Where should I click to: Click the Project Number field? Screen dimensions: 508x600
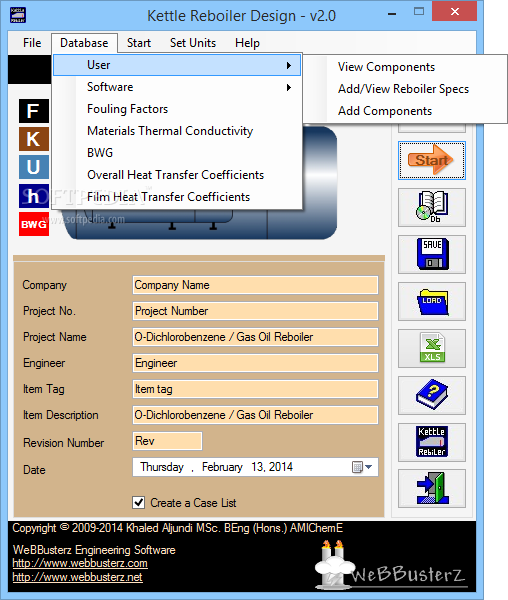(x=255, y=311)
